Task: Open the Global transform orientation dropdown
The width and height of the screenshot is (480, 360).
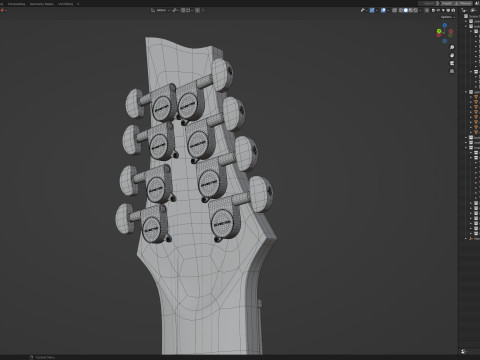Action: pyautogui.click(x=160, y=10)
